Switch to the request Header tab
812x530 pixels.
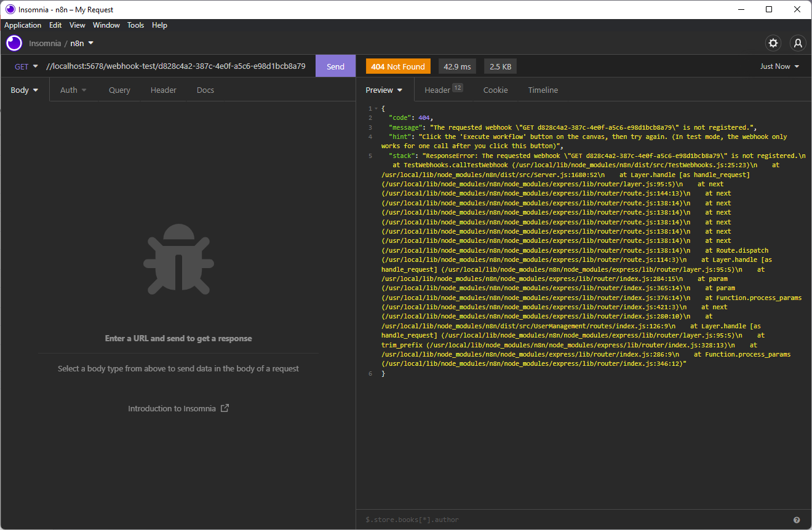164,90
